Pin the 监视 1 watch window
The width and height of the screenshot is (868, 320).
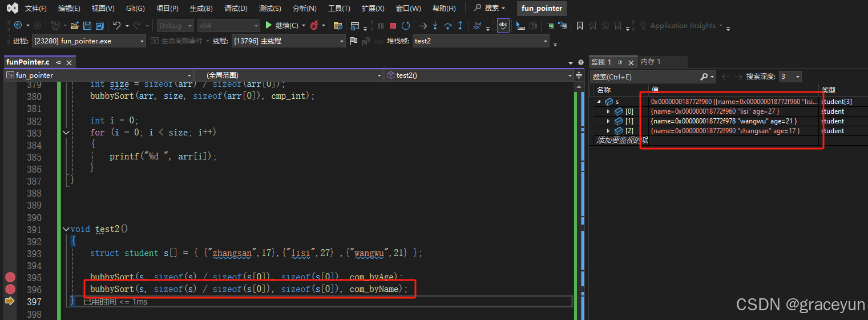(x=620, y=62)
